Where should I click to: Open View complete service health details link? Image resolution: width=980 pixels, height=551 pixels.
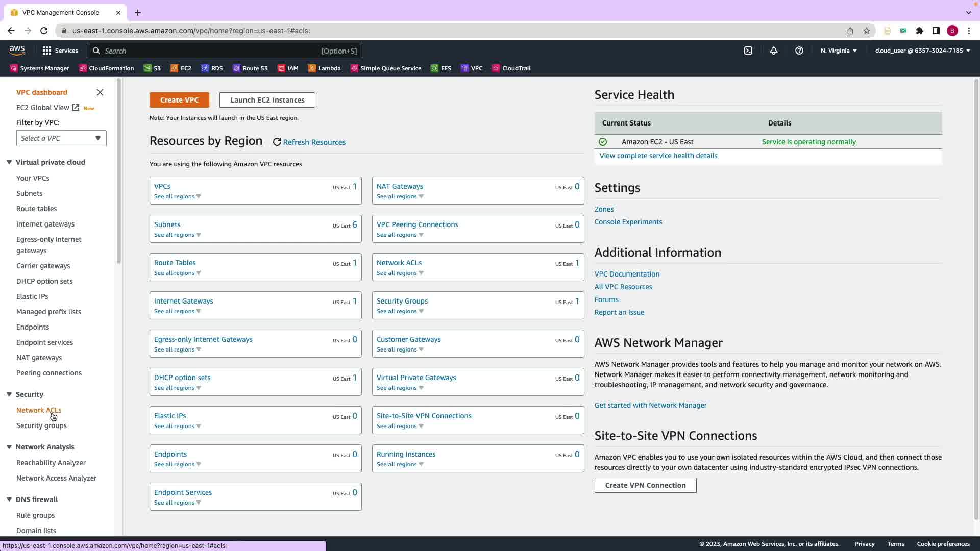tap(658, 156)
